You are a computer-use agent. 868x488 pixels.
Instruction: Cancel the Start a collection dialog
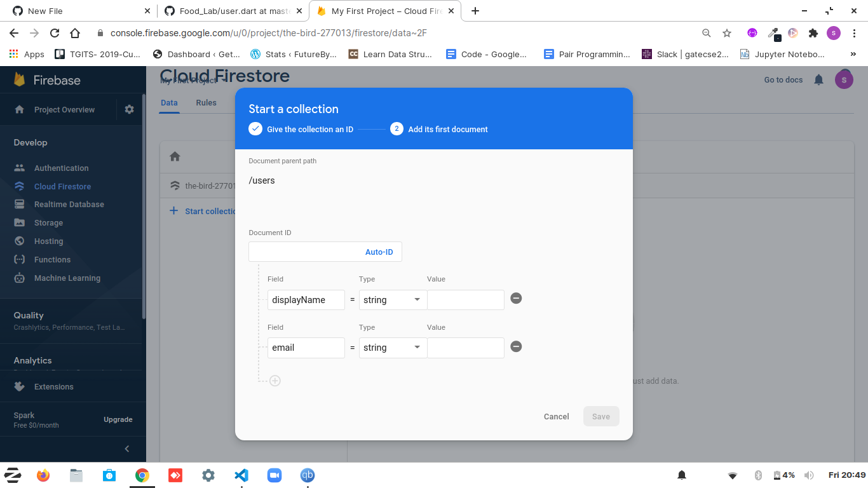[556, 417]
